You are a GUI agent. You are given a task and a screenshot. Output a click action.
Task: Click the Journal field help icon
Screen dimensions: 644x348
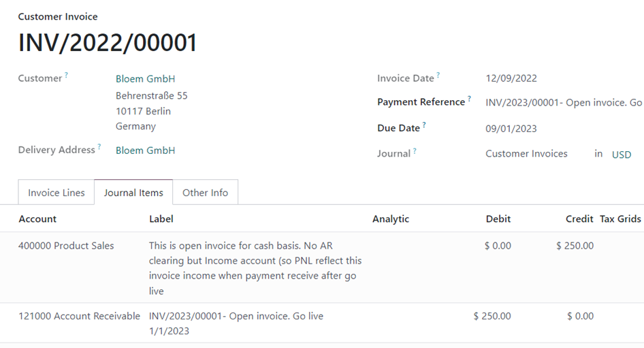click(x=415, y=151)
